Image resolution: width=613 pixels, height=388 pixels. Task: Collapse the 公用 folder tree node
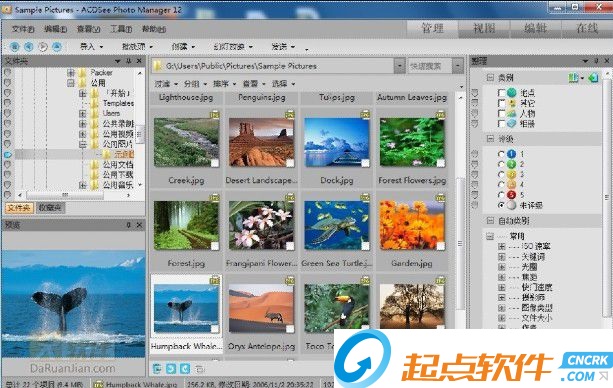tap(71, 83)
